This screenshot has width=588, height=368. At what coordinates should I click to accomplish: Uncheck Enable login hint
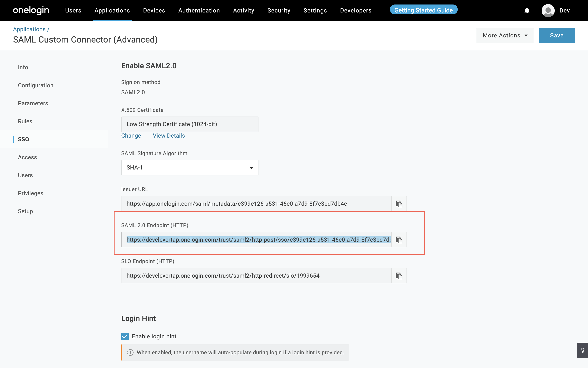tap(125, 336)
